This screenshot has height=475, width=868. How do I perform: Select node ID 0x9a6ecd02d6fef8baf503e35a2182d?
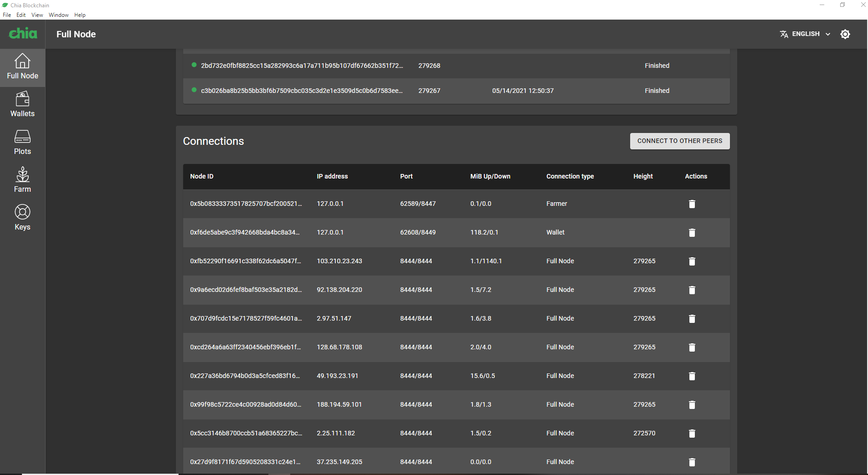point(246,290)
